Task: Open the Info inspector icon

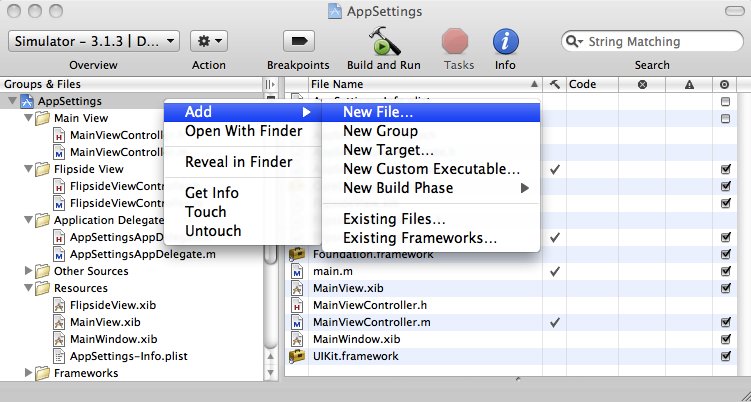Action: click(505, 42)
